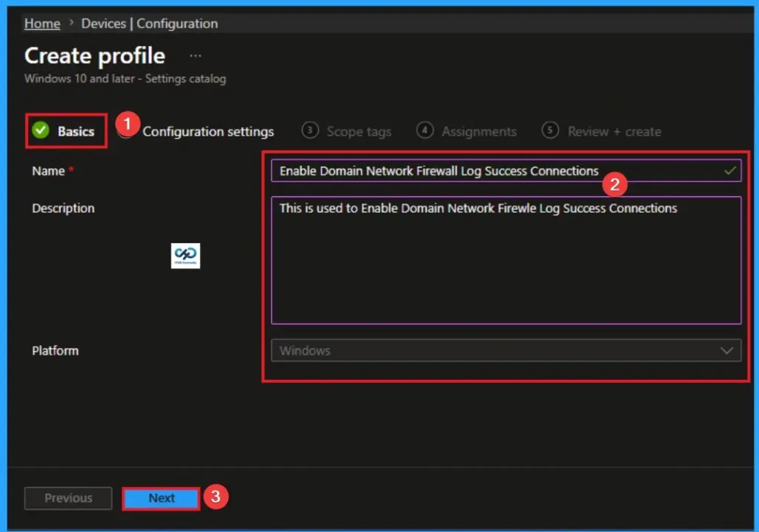Open the Home breadcrumb link
Screen dimensions: 759x532
click(42, 23)
